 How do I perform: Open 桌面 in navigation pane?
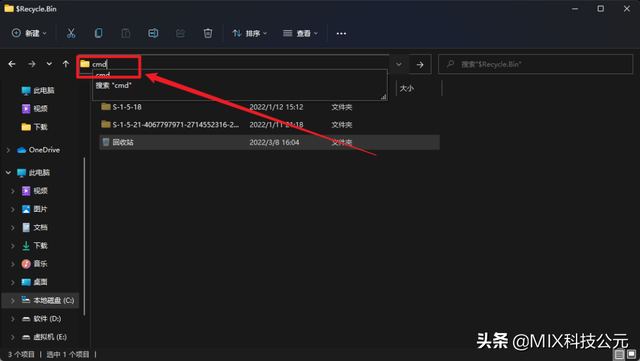tap(35, 282)
